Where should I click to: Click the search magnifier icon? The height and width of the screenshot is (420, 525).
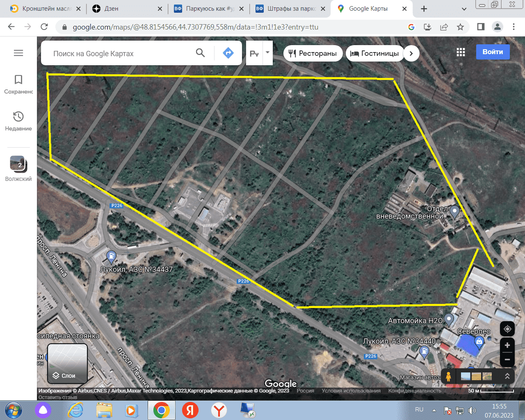coord(200,53)
